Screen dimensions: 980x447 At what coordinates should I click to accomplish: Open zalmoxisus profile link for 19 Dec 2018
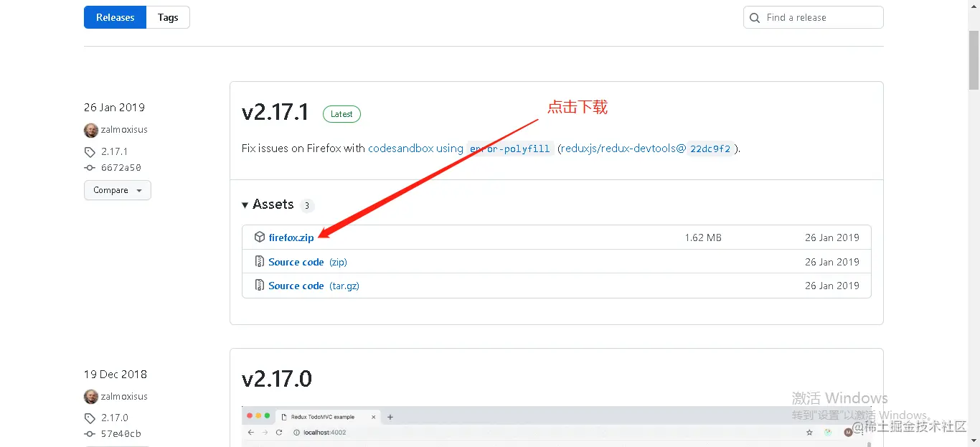pyautogui.click(x=124, y=397)
